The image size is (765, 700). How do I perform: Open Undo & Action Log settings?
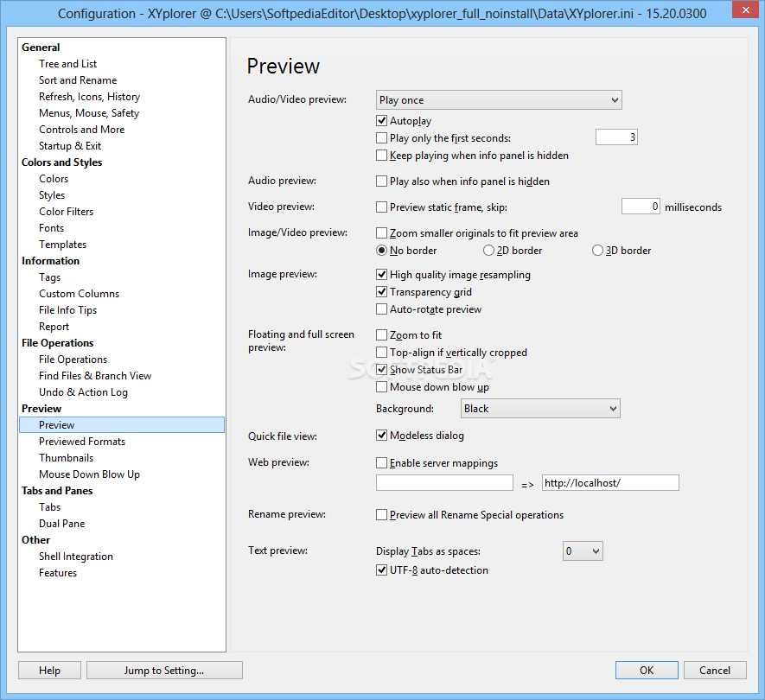click(83, 392)
